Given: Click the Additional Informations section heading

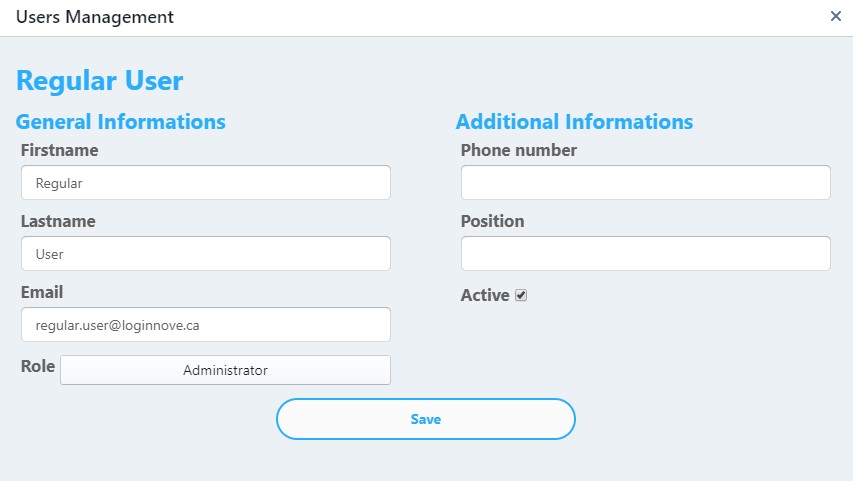Looking at the screenshot, I should [574, 122].
